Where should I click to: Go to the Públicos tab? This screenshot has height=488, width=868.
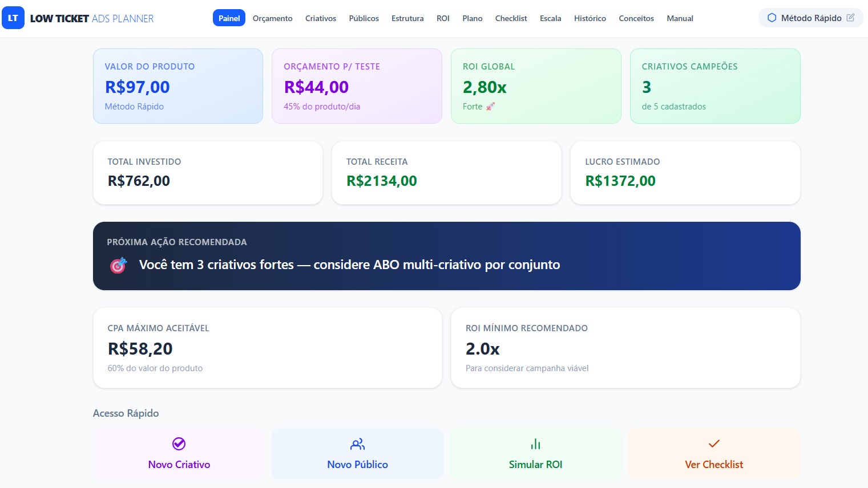[x=364, y=18]
